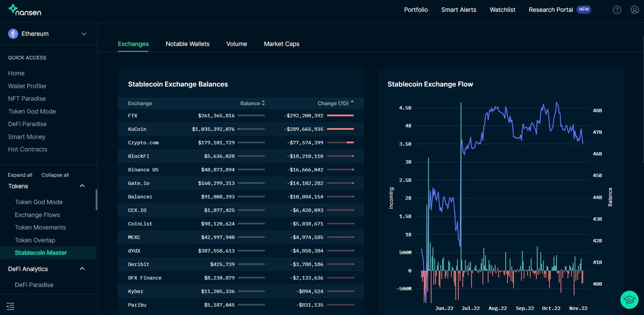Click FTX red 7D change bar

[x=340, y=116]
